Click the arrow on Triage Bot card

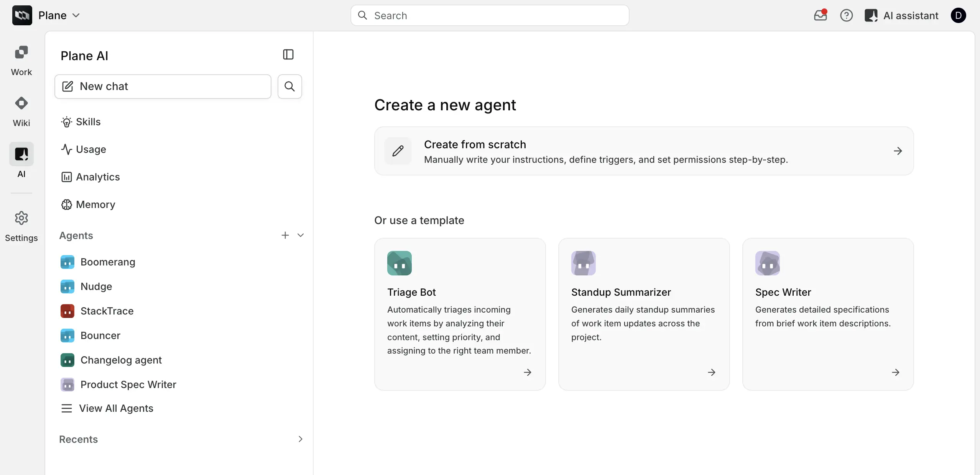(x=527, y=372)
